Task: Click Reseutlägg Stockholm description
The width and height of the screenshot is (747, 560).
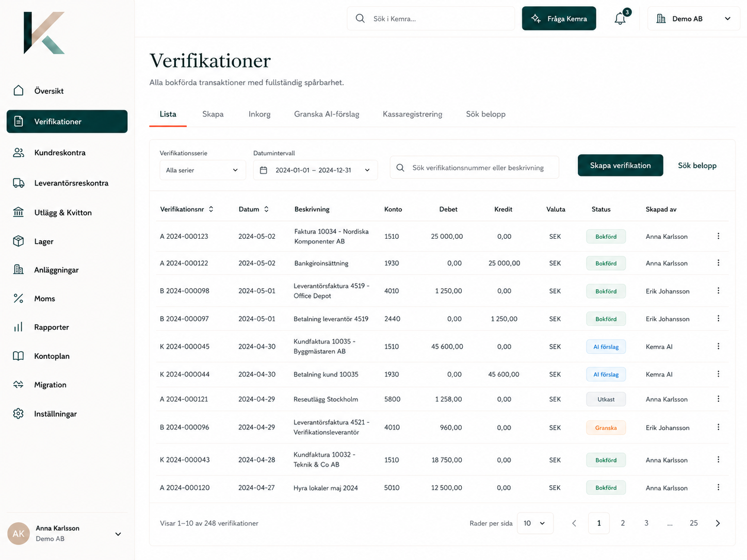Action: point(326,400)
